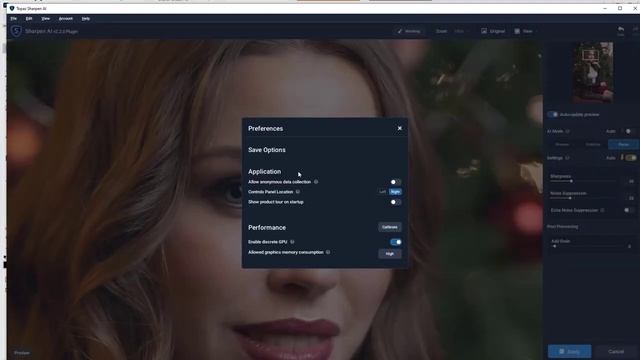Select the highlighted third AI model tab

[623, 144]
